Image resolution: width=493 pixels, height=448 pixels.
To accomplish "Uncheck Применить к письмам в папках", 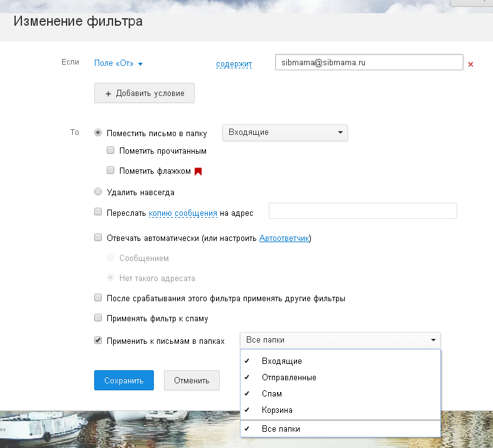I will 98,340.
